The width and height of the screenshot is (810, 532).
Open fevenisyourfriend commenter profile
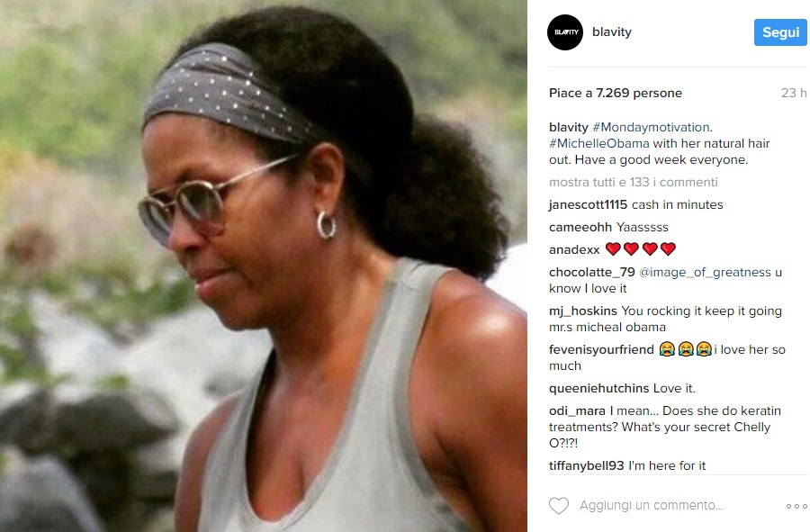[x=601, y=349]
